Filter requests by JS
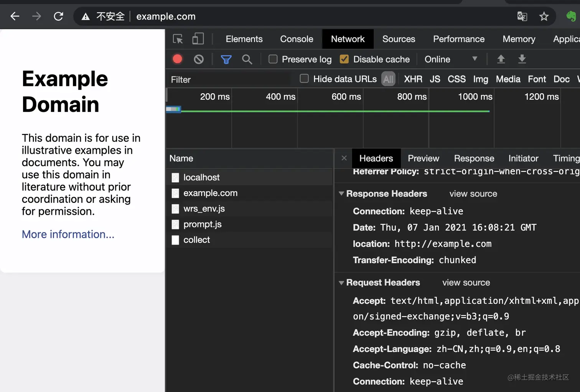The width and height of the screenshot is (580, 392). [x=435, y=79]
